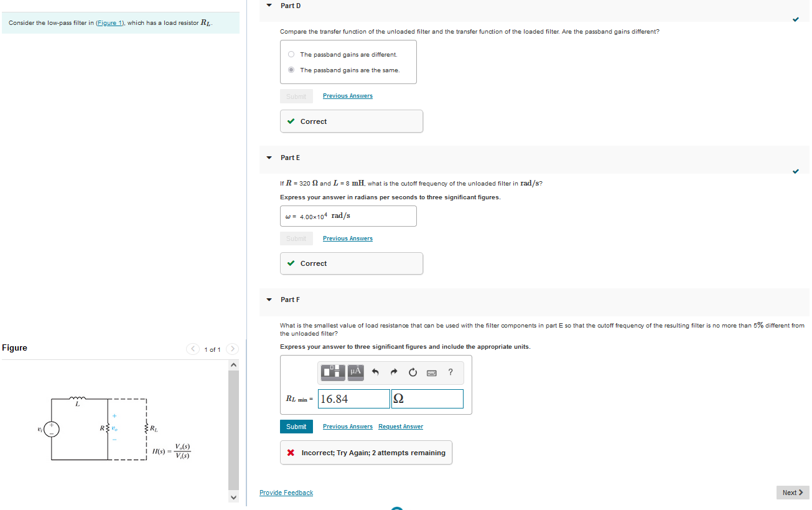Image resolution: width=812 pixels, height=510 pixels.
Task: Reset the Part F answer field
Action: coord(412,372)
